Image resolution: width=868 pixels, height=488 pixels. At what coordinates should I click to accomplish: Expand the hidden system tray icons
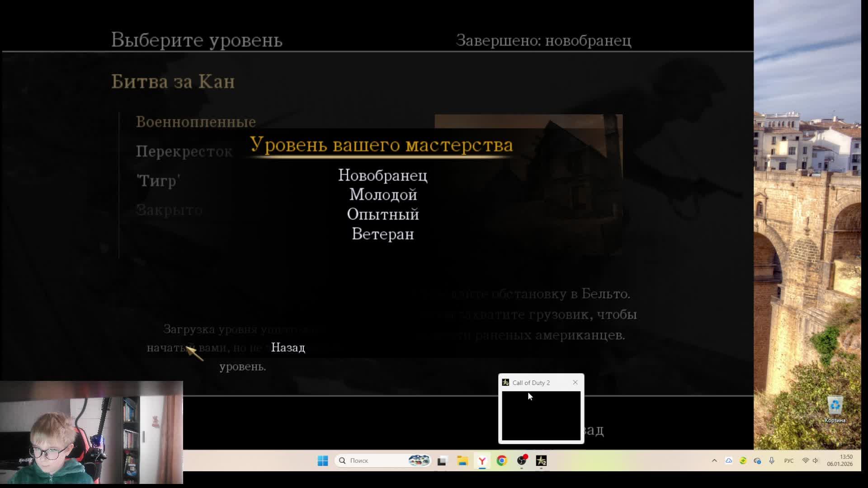click(714, 460)
